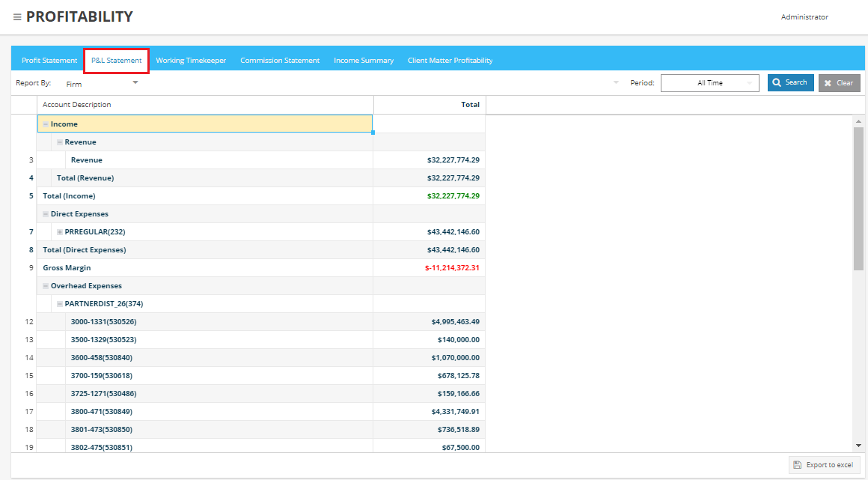
Task: Open the Client Matter Profitability tab
Action: pos(450,61)
